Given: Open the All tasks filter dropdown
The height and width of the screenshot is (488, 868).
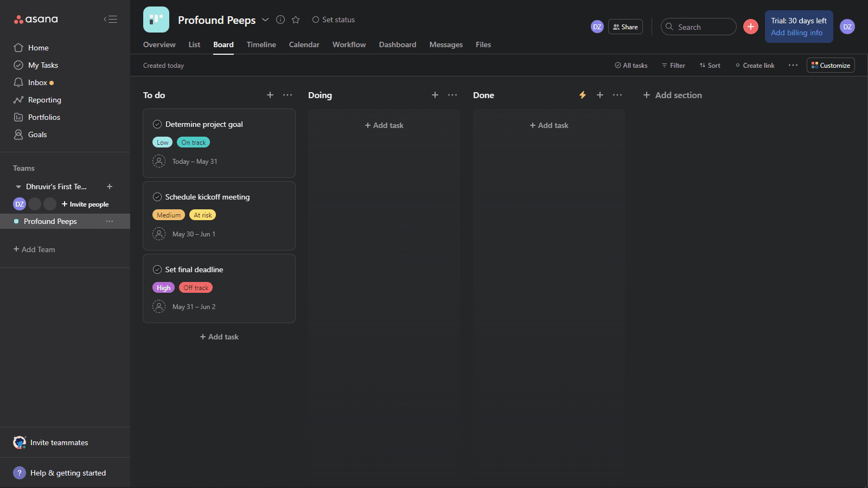Looking at the screenshot, I should click(x=631, y=65).
